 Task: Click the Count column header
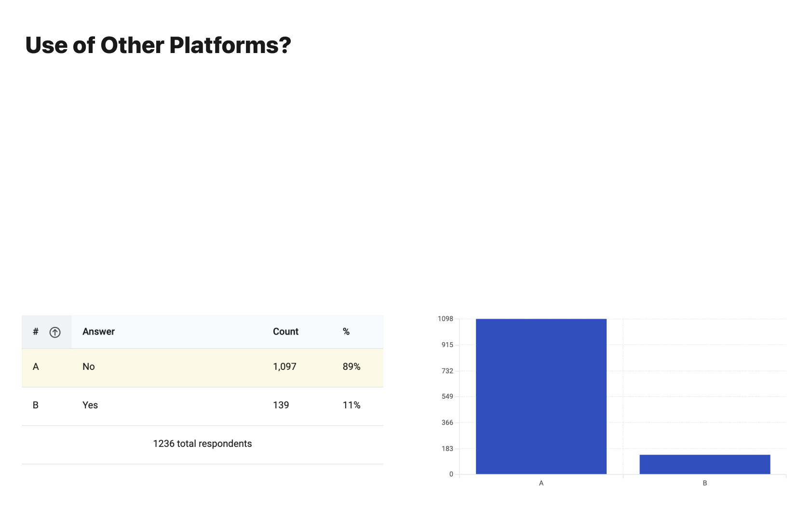pyautogui.click(x=285, y=332)
